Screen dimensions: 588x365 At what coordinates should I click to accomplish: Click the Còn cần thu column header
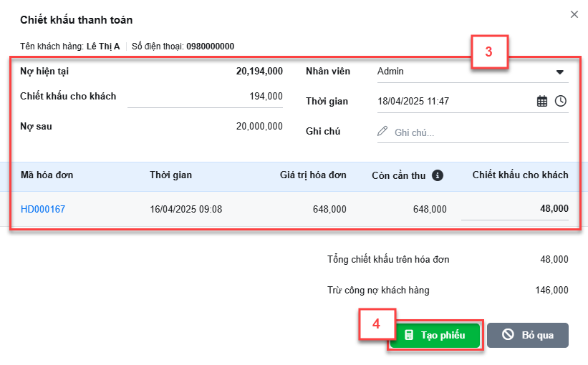click(399, 176)
